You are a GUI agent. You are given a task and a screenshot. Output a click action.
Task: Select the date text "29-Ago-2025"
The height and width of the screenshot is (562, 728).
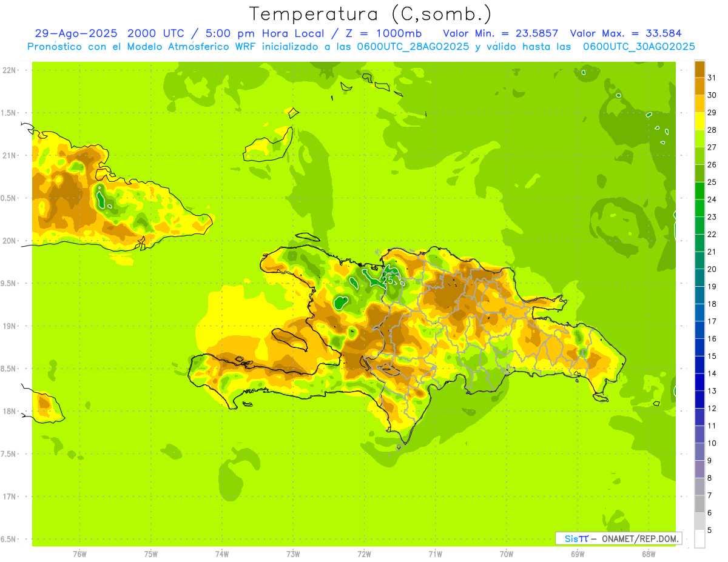76,33
